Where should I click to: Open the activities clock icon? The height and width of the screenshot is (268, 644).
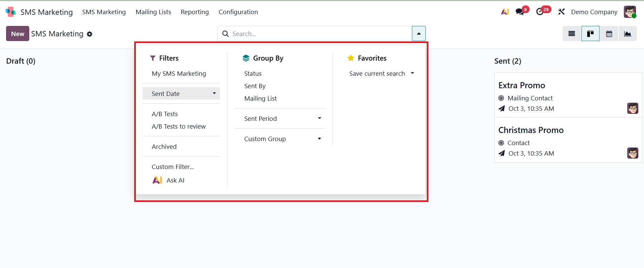click(540, 12)
